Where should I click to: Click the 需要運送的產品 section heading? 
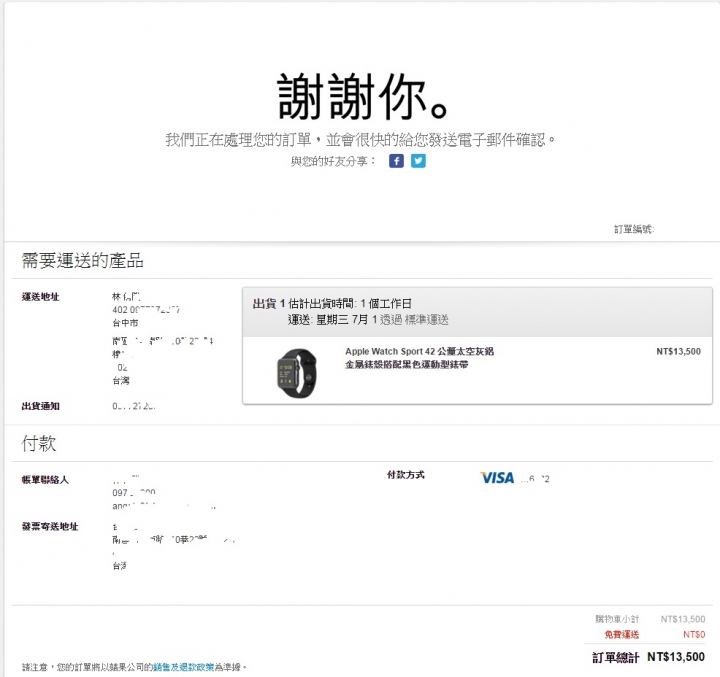tap(83, 260)
